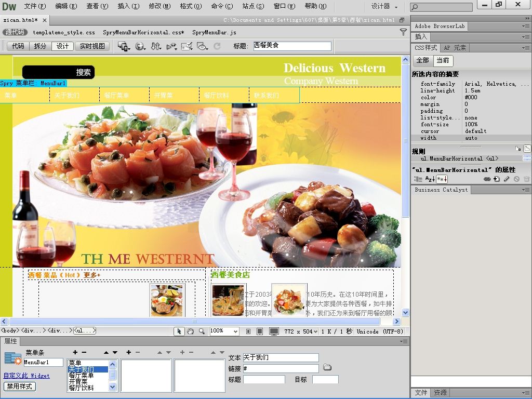Move first-level menu item up arrow

[x=106, y=353]
